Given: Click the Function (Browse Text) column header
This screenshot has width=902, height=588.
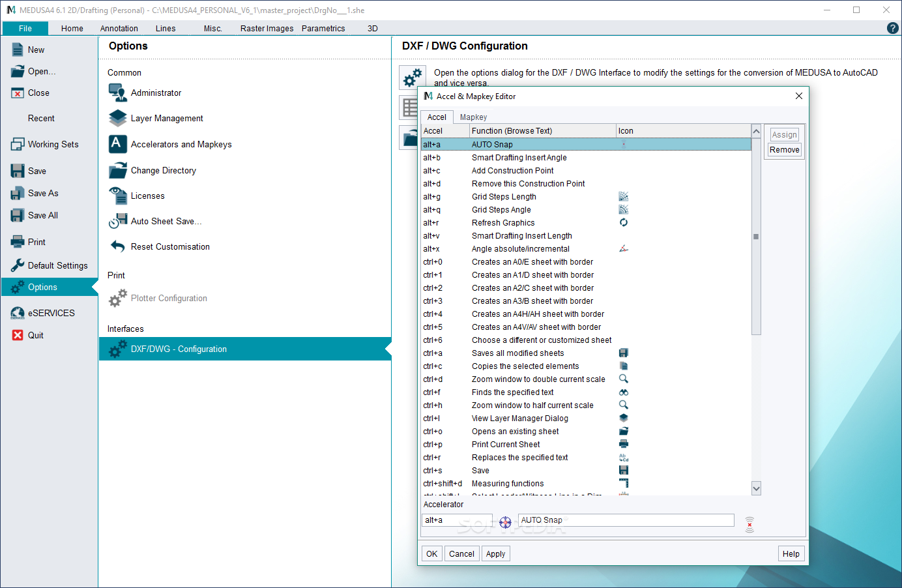Looking at the screenshot, I should coord(543,131).
